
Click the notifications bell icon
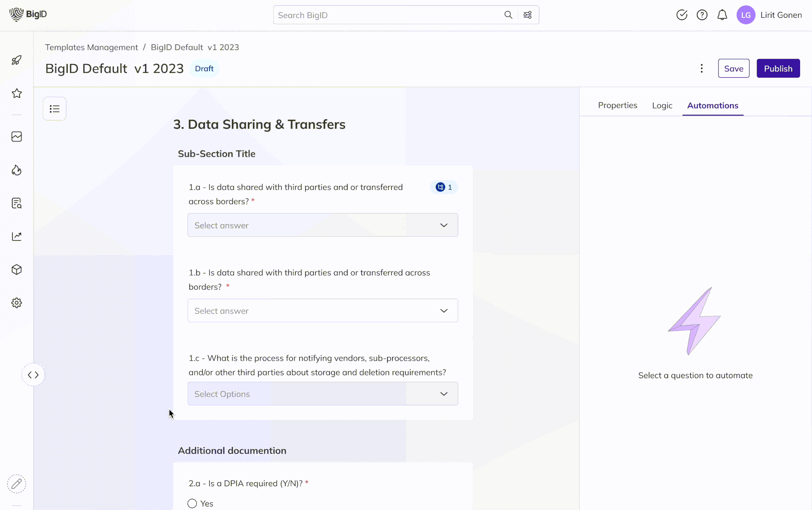(x=722, y=15)
